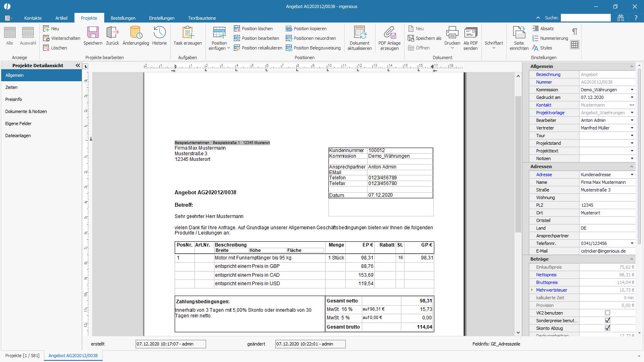Switch to the Bestellungen ribbon tab
This screenshot has width=644, height=362.
tap(123, 18)
